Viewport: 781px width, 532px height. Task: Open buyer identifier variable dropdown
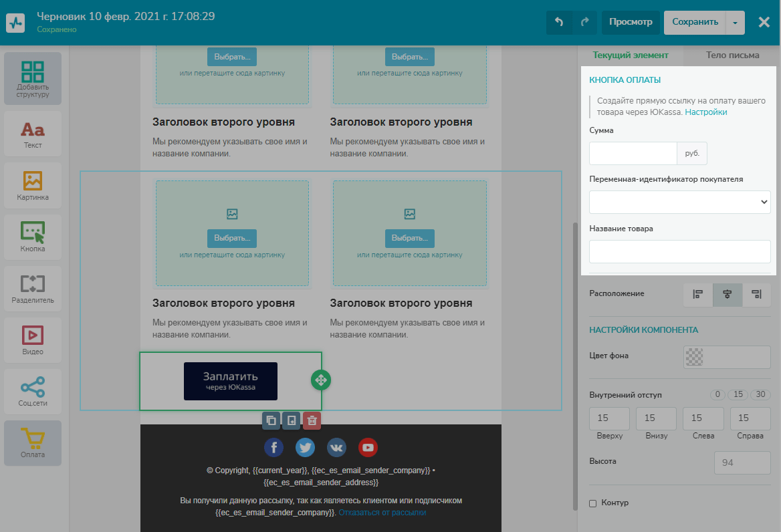pyautogui.click(x=680, y=202)
